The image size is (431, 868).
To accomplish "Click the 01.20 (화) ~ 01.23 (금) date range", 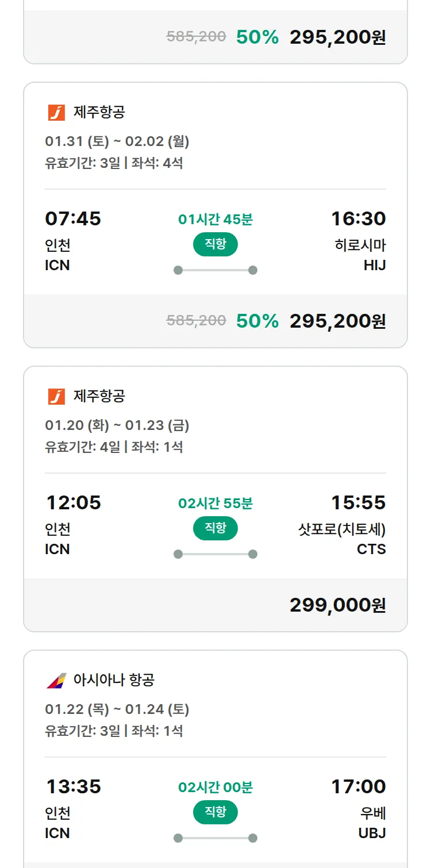I will click(x=117, y=425).
